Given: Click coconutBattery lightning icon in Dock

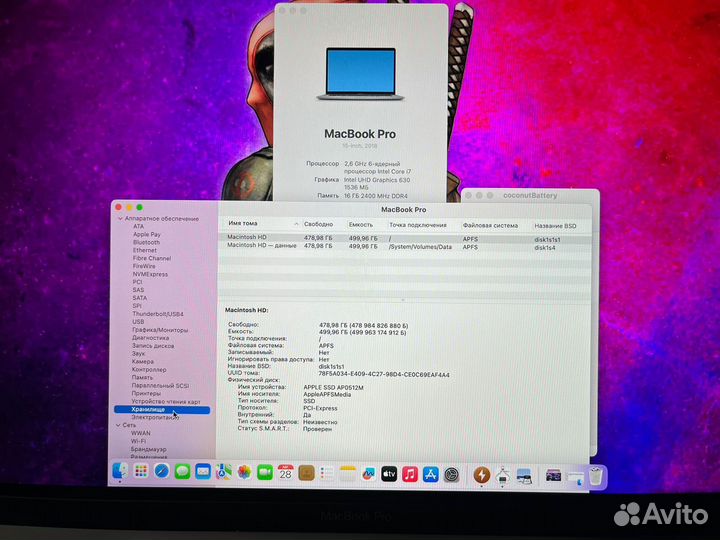Looking at the screenshot, I should (482, 475).
